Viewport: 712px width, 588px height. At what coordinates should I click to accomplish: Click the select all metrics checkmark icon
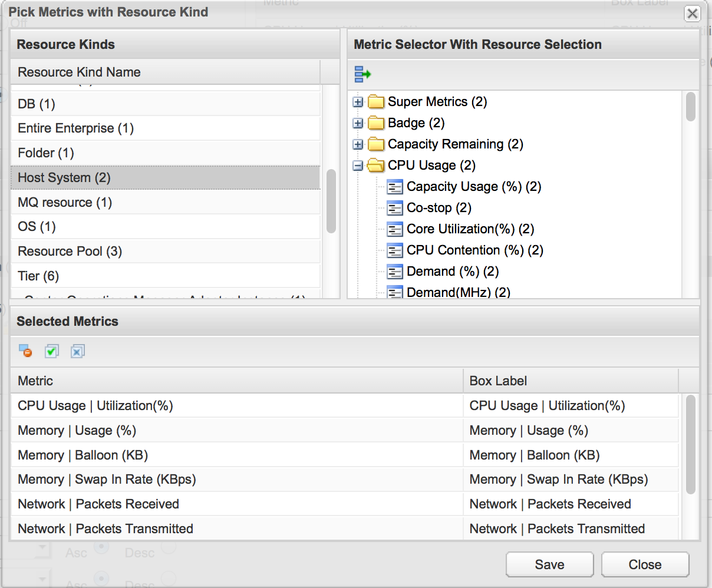(x=51, y=351)
